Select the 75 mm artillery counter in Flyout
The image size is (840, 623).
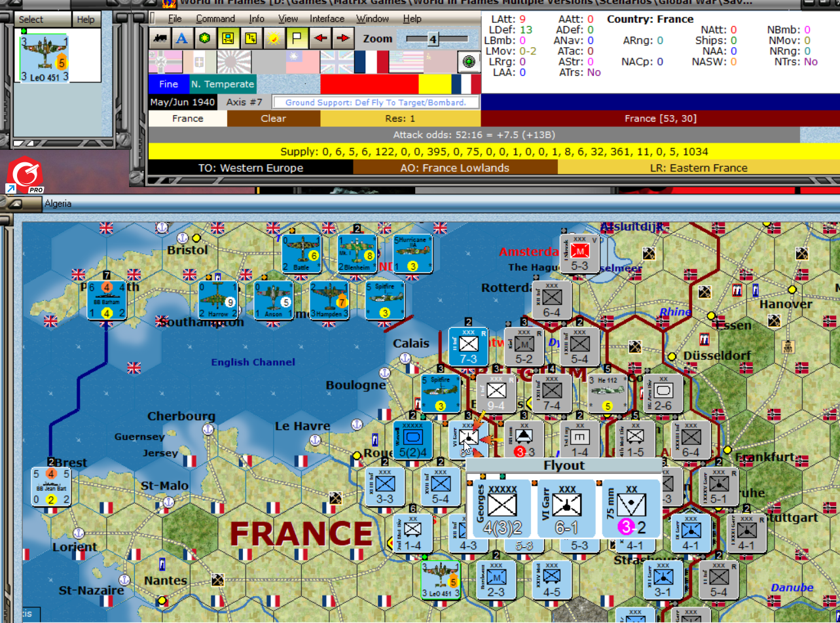(x=631, y=508)
